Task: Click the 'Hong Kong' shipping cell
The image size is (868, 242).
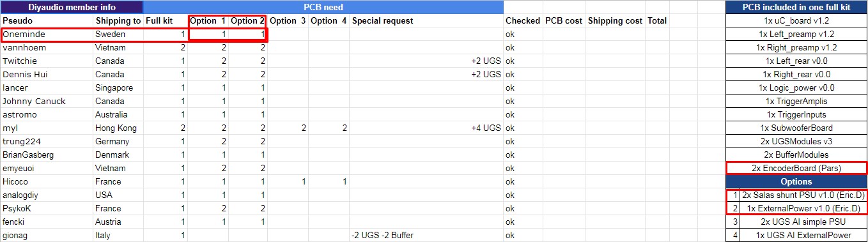Action: point(118,128)
